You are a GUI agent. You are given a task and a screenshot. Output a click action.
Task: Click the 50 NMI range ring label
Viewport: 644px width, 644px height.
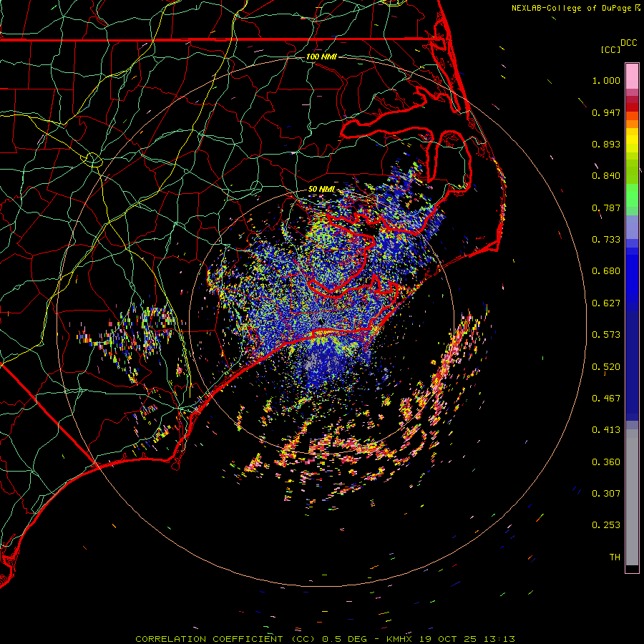(x=321, y=190)
